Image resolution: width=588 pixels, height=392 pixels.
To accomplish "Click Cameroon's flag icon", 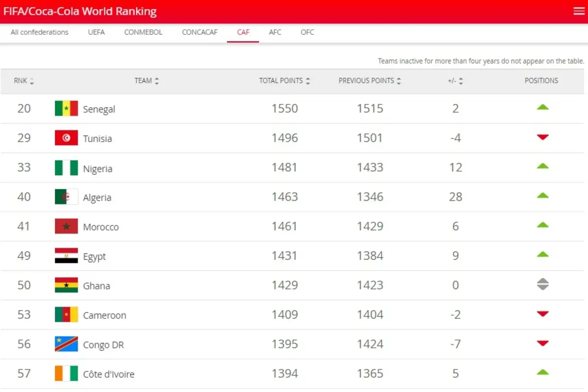I will [66, 314].
